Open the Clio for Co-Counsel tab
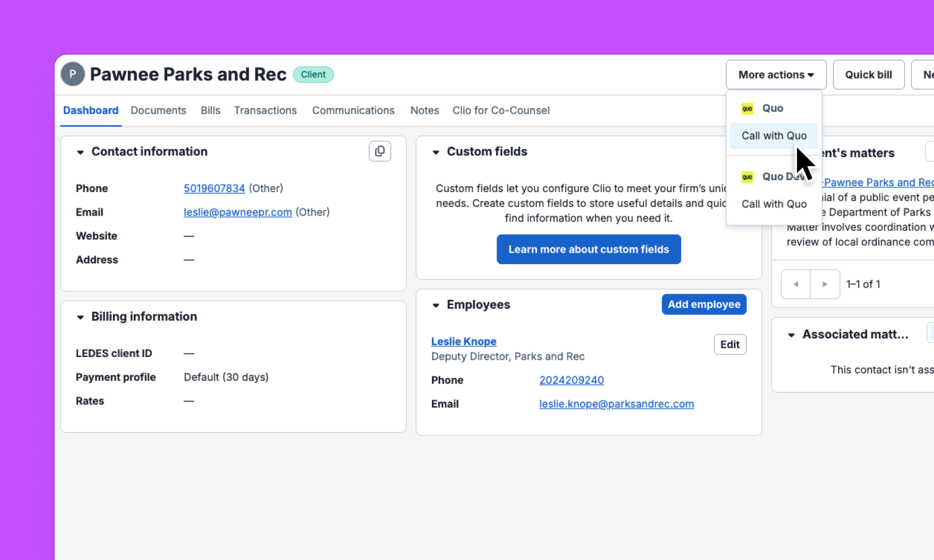This screenshot has height=560, width=934. pos(501,110)
